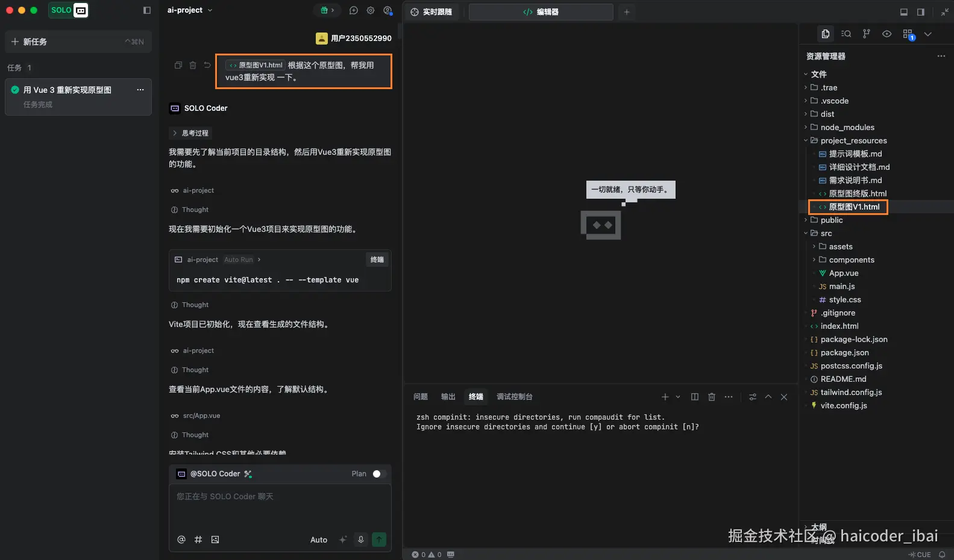
Task: Start voice input with microphone icon
Action: [x=361, y=540]
